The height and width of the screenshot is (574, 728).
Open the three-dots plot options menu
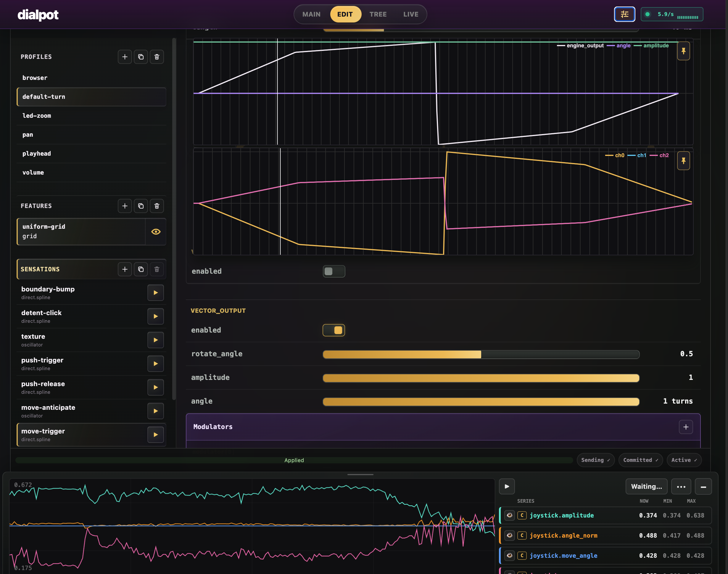coord(681,487)
